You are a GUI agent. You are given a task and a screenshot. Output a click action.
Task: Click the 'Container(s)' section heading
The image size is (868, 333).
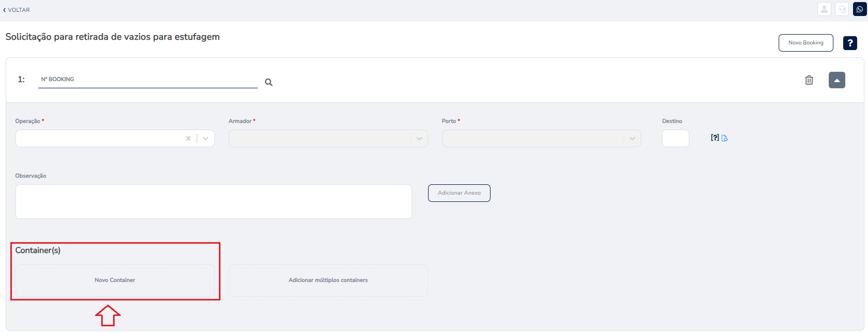coord(38,250)
